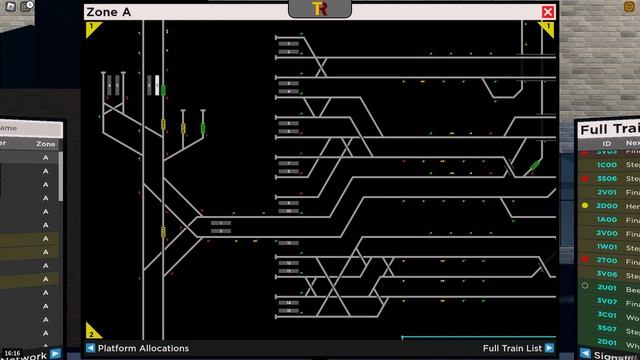
Task: Select train 3V07 in train list
Action: (607, 301)
